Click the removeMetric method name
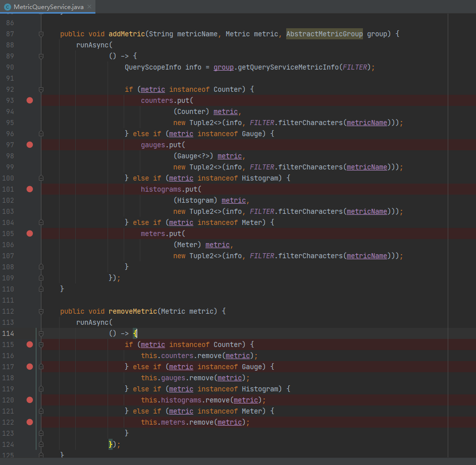Image resolution: width=476 pixels, height=465 pixels. click(132, 311)
